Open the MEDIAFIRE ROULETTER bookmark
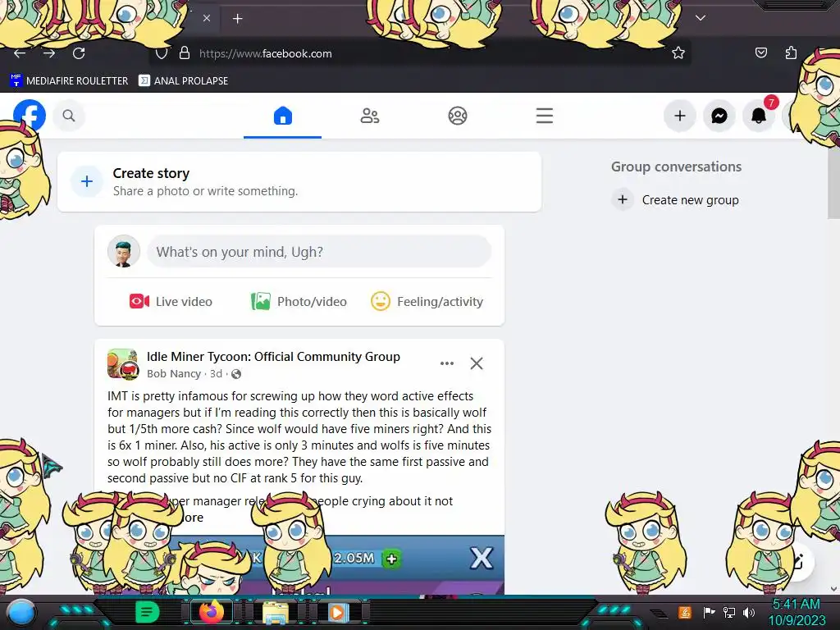The height and width of the screenshot is (630, 840). click(69, 81)
